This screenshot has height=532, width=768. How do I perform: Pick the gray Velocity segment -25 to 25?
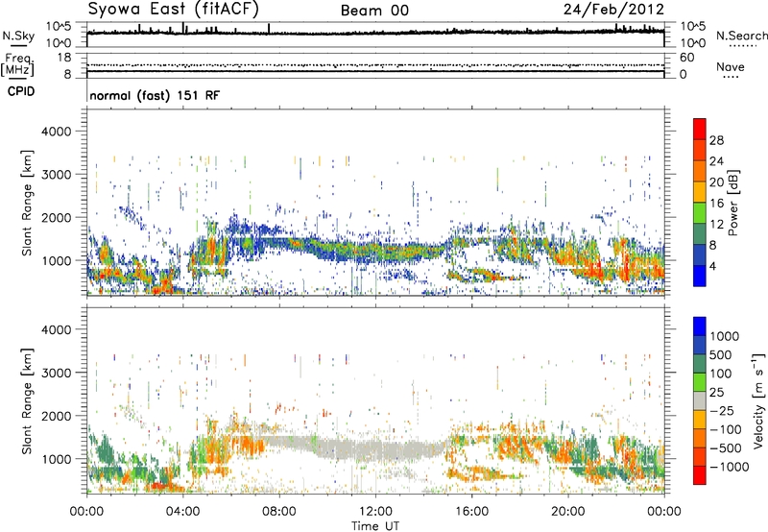click(x=700, y=400)
